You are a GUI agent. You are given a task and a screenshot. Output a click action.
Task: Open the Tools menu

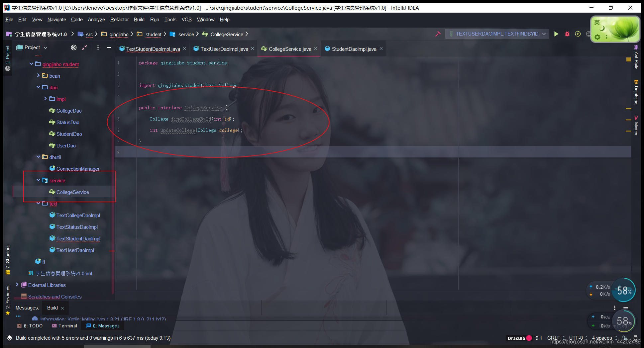170,20
